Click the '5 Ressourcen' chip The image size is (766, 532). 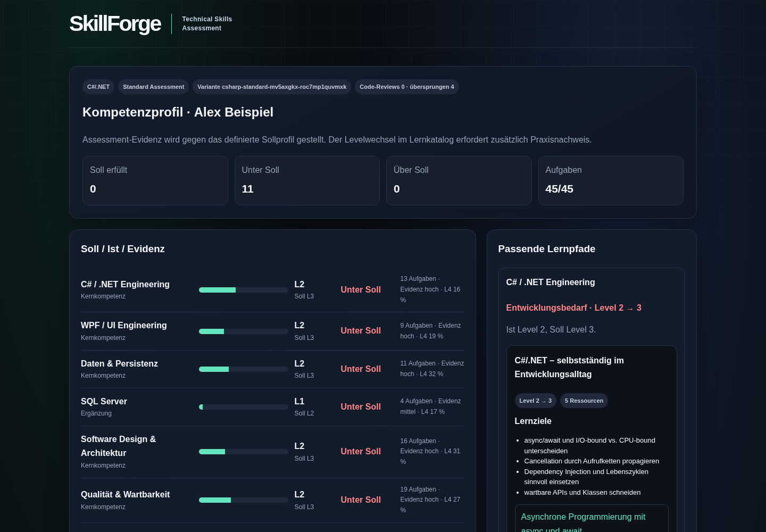pyautogui.click(x=584, y=401)
